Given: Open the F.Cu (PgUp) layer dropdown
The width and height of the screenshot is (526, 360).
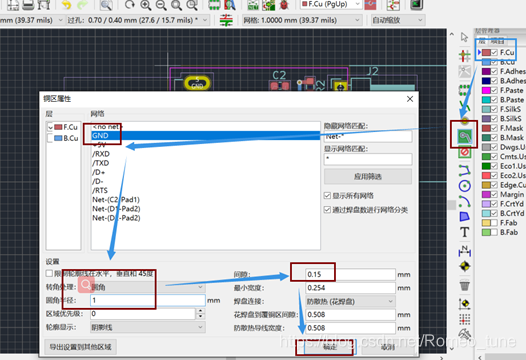Looking at the screenshot, I should click(x=330, y=4).
